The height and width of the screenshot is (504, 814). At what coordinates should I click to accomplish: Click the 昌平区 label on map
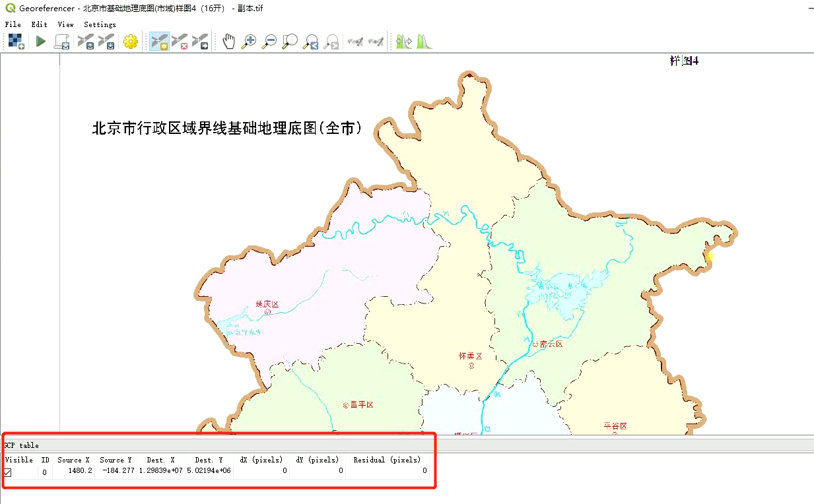pos(362,404)
